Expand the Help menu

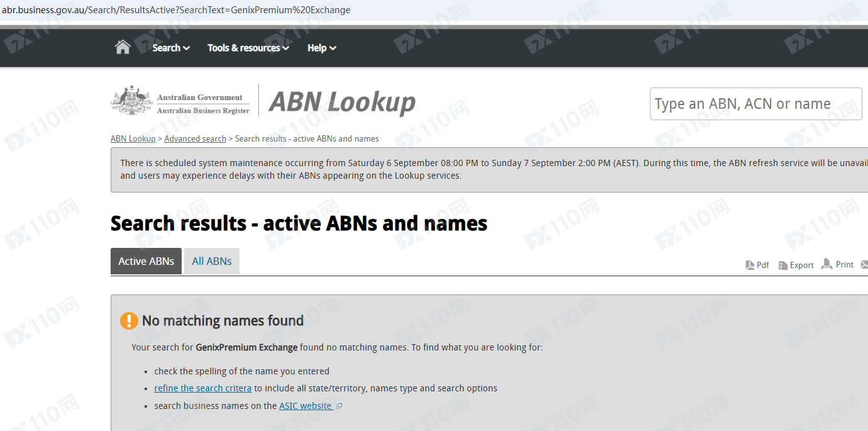pos(322,48)
